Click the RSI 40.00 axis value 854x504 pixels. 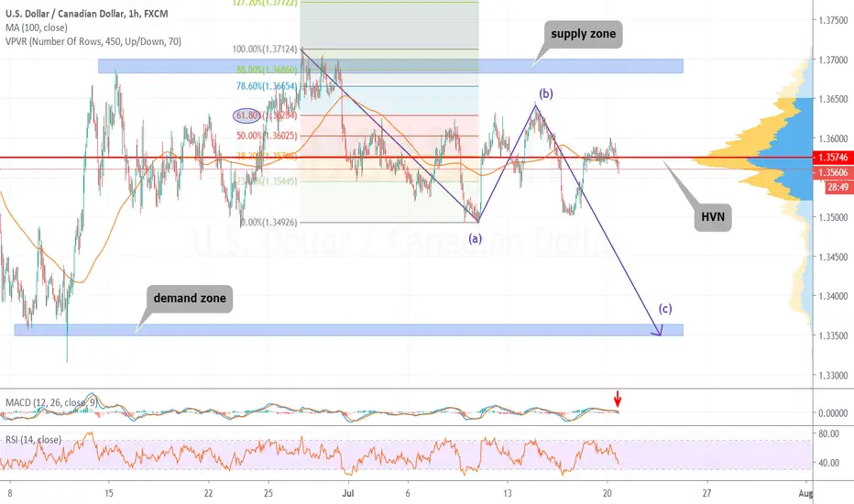tap(829, 463)
